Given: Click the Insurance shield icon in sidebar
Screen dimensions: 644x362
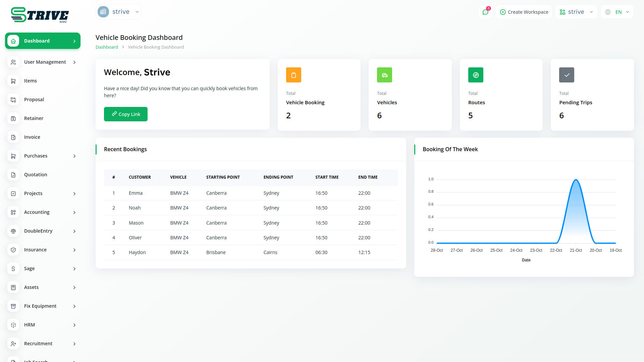Looking at the screenshot, I should 13,250.
